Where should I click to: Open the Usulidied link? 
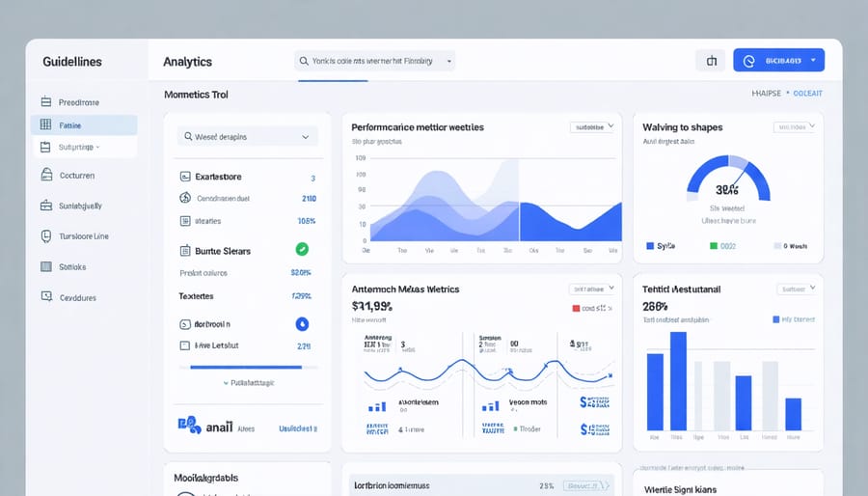click(298, 428)
